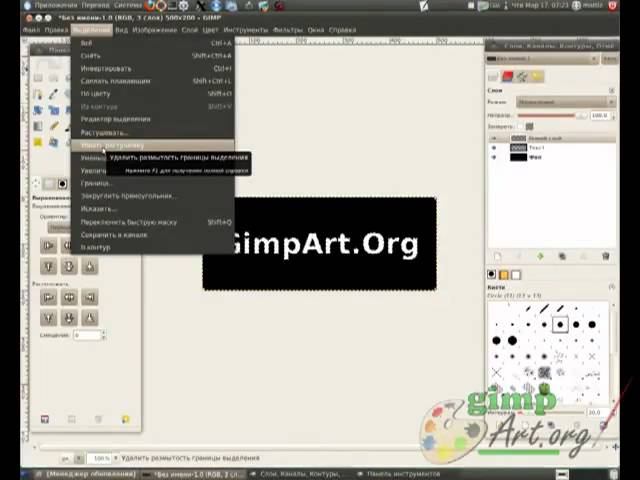
Task: Open Firefox from the top panel
Action: [x=150, y=6]
